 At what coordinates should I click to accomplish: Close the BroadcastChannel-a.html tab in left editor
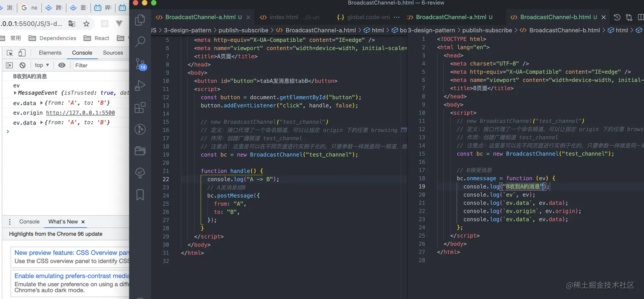pos(248,17)
